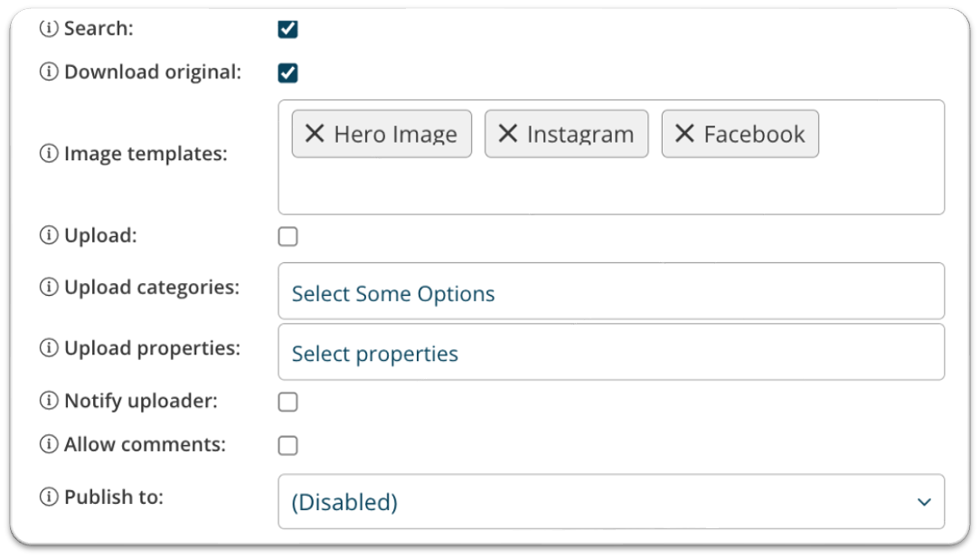This screenshot has height=559, width=980.
Task: Click the info icon beside Upload properties
Action: tap(49, 347)
